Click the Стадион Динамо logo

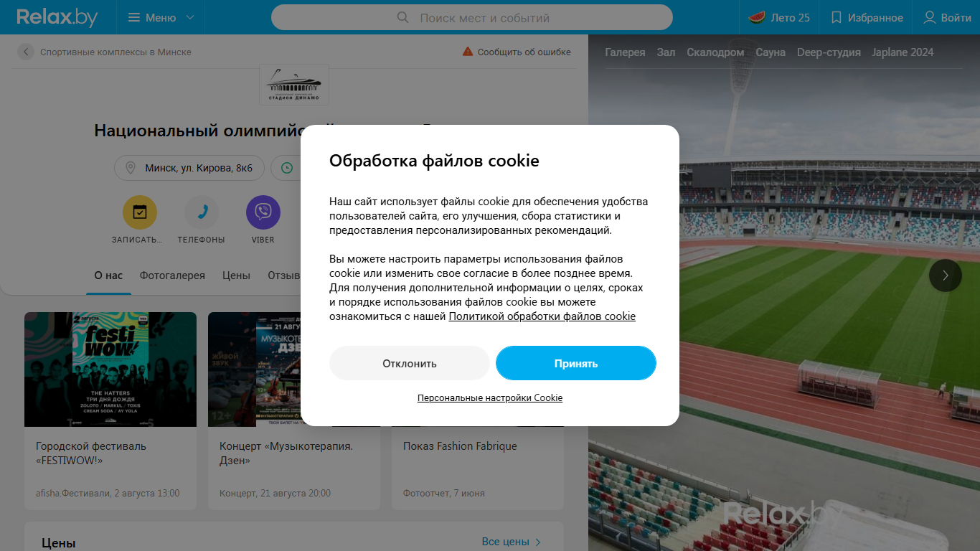click(x=294, y=85)
